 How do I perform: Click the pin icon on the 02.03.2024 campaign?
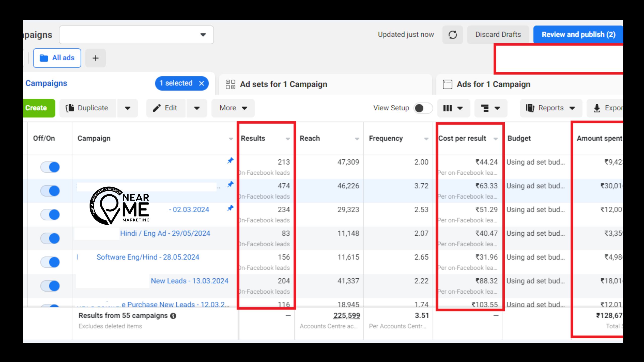tap(230, 208)
